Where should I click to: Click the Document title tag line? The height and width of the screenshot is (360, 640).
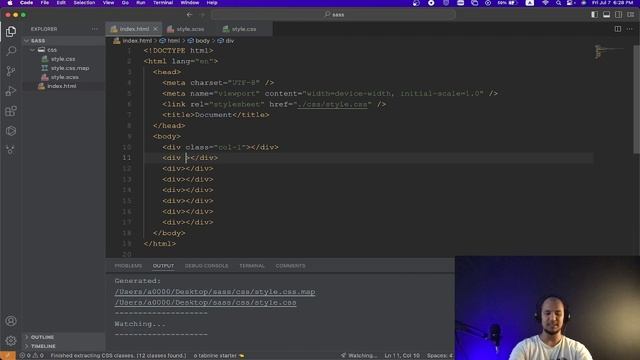point(216,115)
